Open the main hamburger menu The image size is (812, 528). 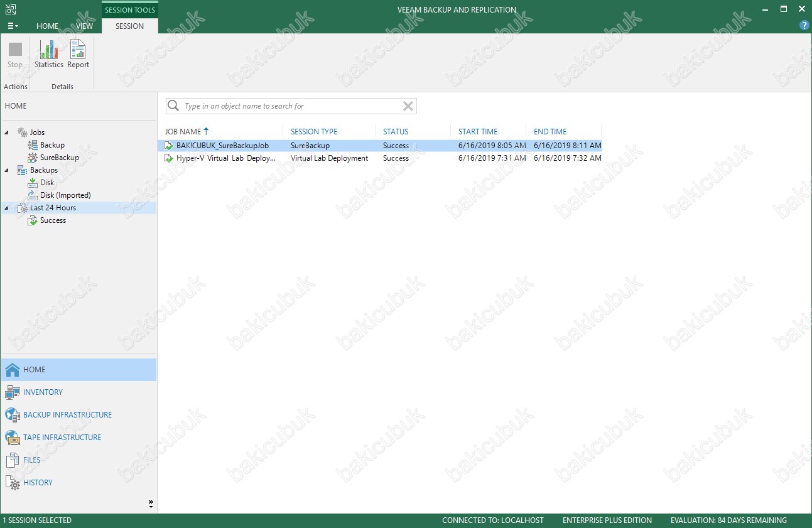(13, 26)
